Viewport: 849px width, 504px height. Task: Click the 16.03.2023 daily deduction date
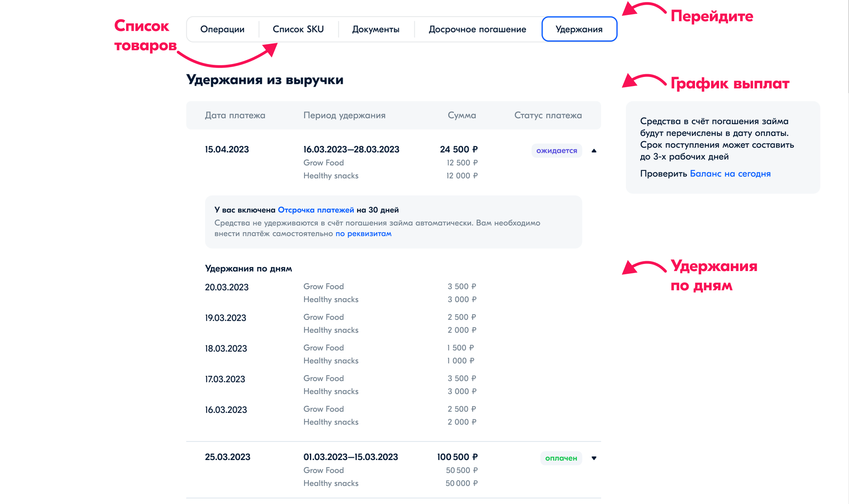pos(226,410)
